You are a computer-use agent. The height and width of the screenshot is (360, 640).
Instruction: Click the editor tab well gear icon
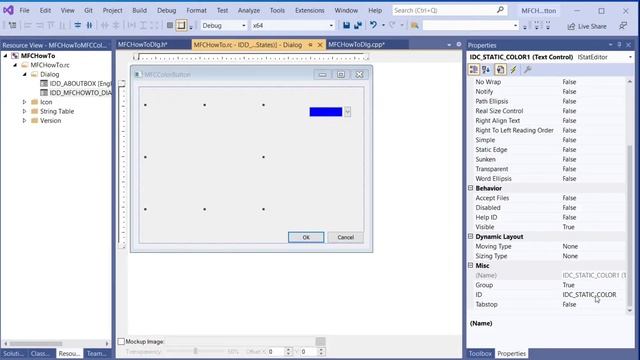(x=459, y=44)
